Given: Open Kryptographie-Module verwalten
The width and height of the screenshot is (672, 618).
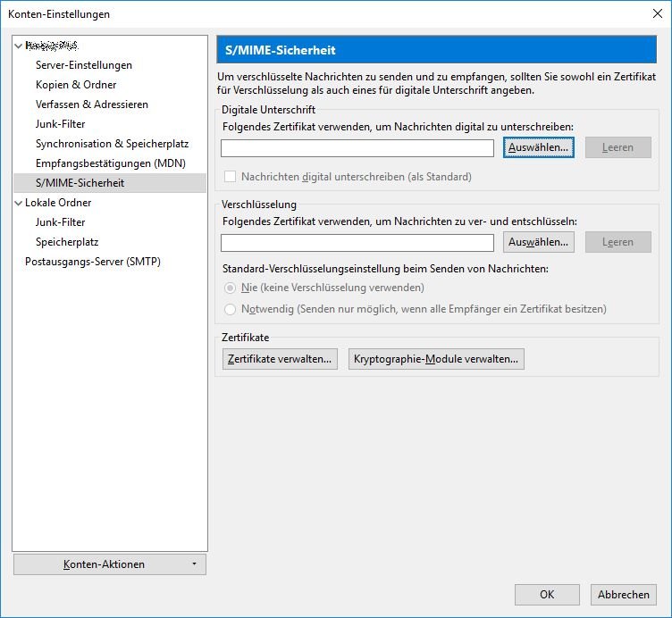Looking at the screenshot, I should point(436,359).
